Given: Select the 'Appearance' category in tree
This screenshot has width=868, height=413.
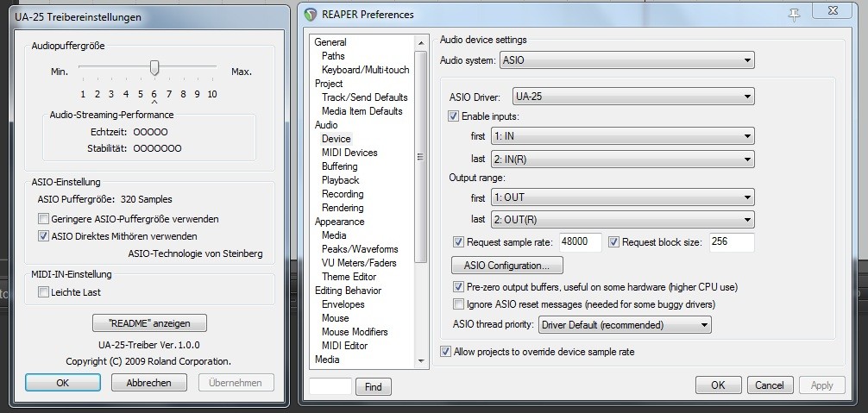Looking at the screenshot, I should [339, 222].
